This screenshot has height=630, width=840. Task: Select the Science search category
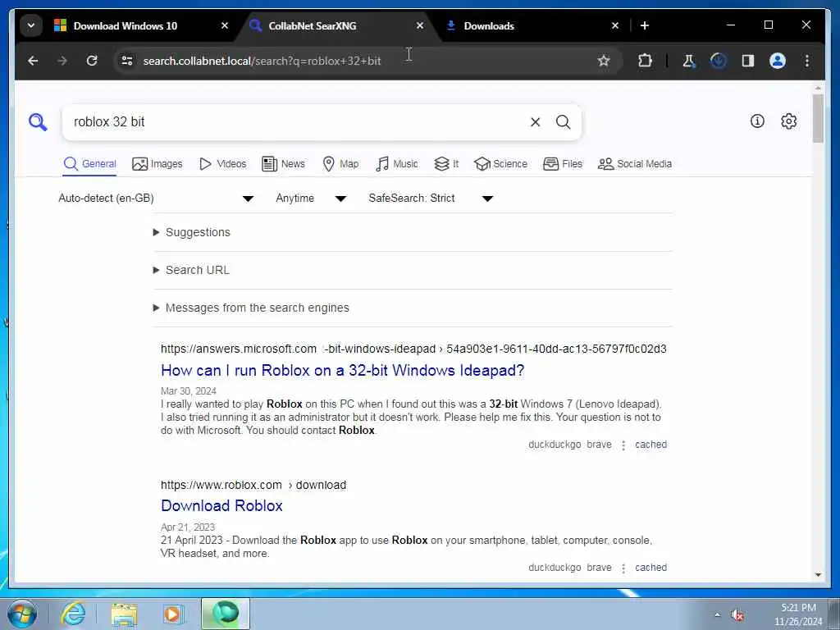pyautogui.click(x=500, y=164)
